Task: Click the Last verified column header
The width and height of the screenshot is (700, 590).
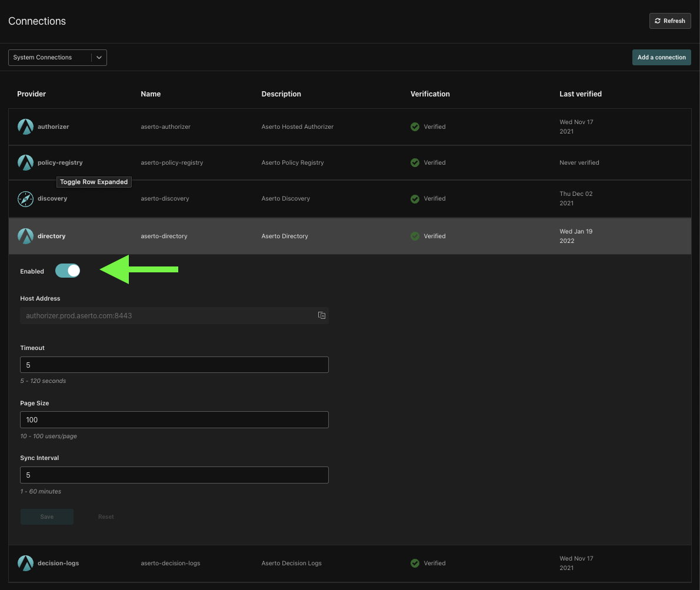Action: (x=581, y=94)
